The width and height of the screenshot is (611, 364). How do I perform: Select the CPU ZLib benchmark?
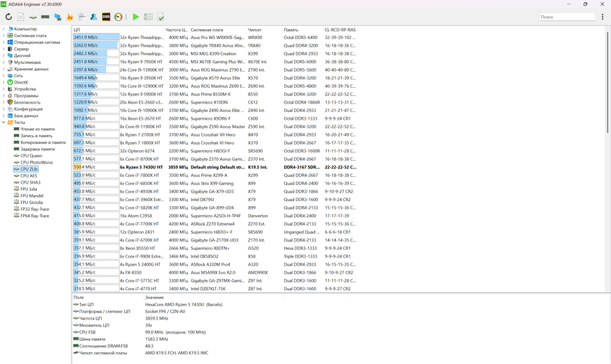[29, 169]
